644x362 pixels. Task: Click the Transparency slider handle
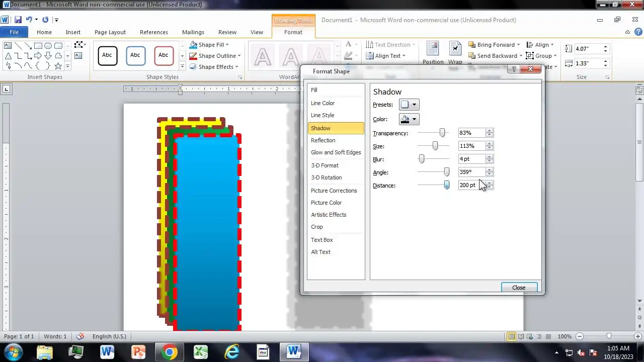pyautogui.click(x=442, y=133)
